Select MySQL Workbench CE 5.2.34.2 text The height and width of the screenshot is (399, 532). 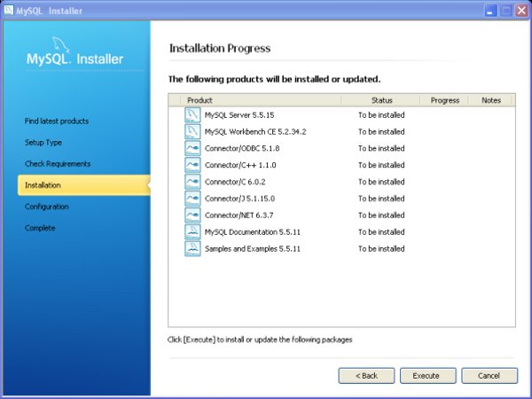(x=255, y=131)
